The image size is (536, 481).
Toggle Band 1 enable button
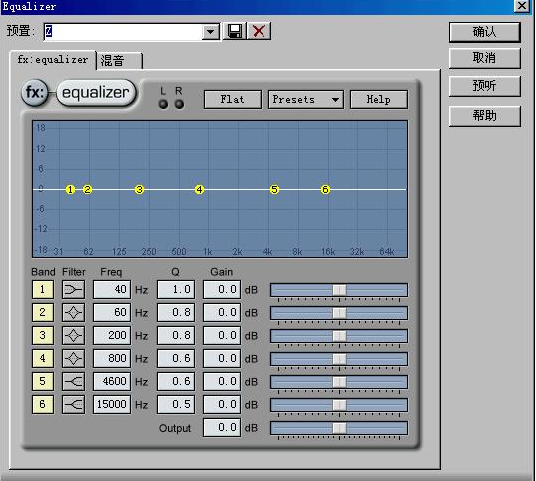[43, 290]
